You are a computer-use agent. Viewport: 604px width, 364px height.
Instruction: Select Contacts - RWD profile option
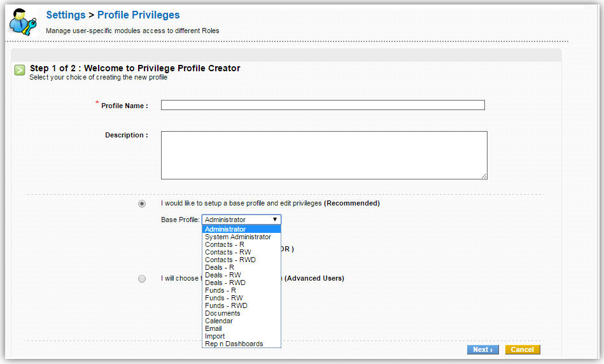point(230,260)
